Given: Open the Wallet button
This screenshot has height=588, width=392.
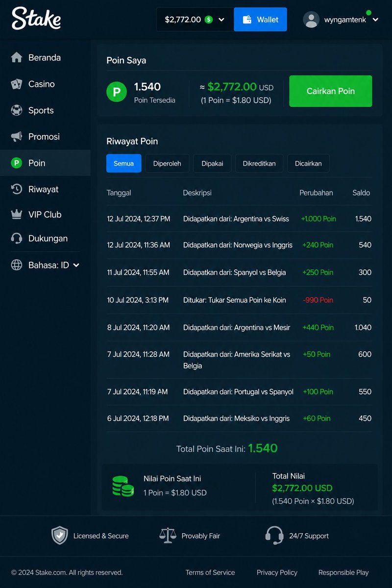Looking at the screenshot, I should 260,20.
